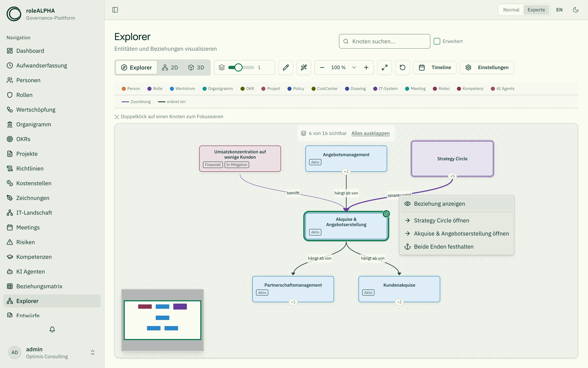Screen dimensions: 588x368
Task: Open KI Agenten in sidebar
Action: click(x=52, y=272)
